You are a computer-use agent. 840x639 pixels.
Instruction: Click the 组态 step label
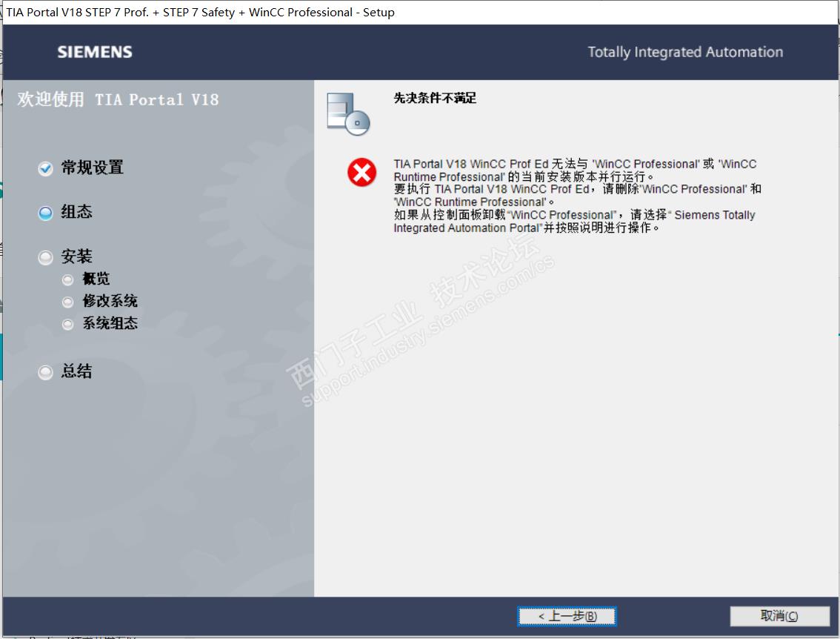click(x=76, y=212)
